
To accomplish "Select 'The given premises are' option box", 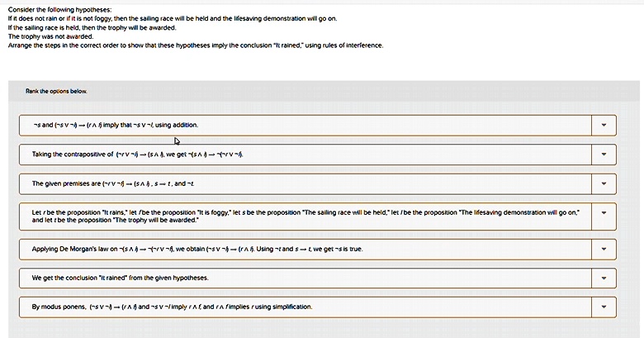I will coord(305,183).
